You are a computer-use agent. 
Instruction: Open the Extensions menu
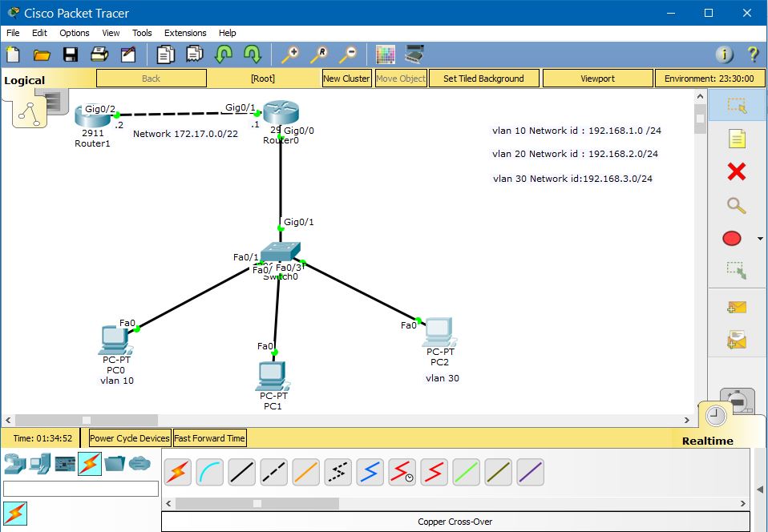[x=185, y=33]
